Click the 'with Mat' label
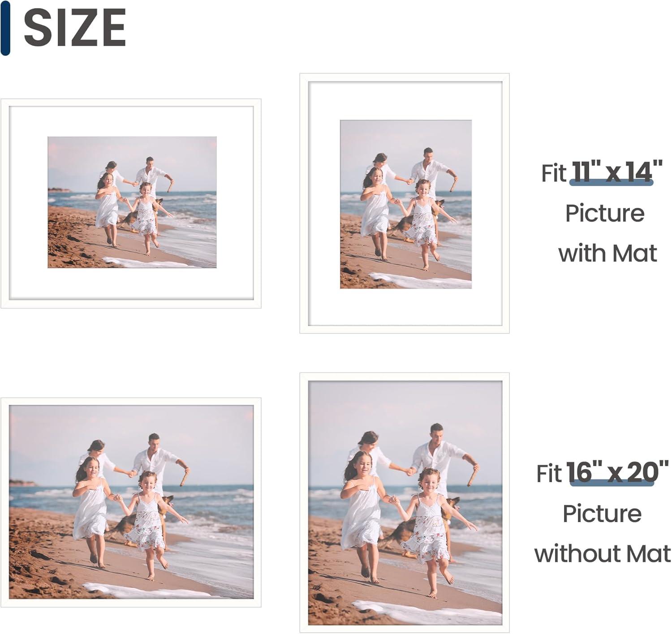Image resolution: width=672 pixels, height=634 pixels. pos(607,253)
